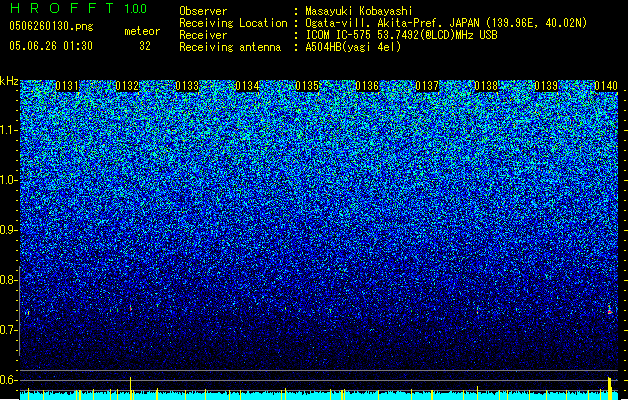Screen dimensions: 629x400
Task: Click the Ogata-vill. Akita-Pref. JAPAN location text
Action: point(446,23)
